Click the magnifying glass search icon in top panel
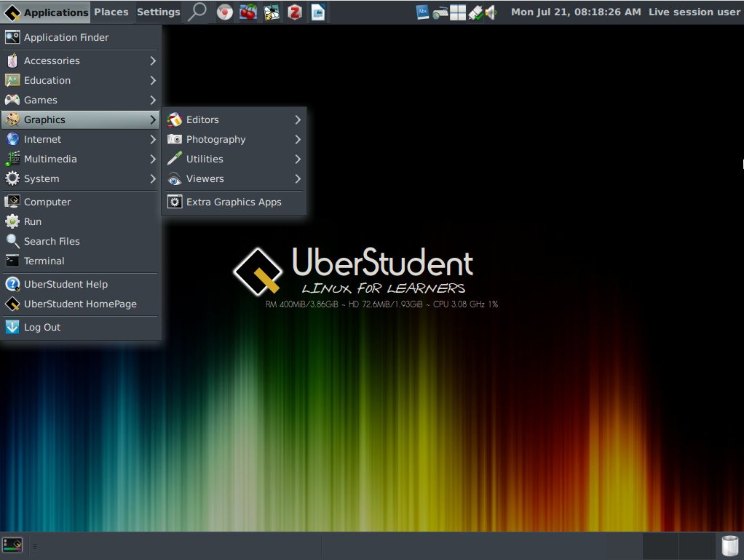The width and height of the screenshot is (744, 560). click(197, 12)
